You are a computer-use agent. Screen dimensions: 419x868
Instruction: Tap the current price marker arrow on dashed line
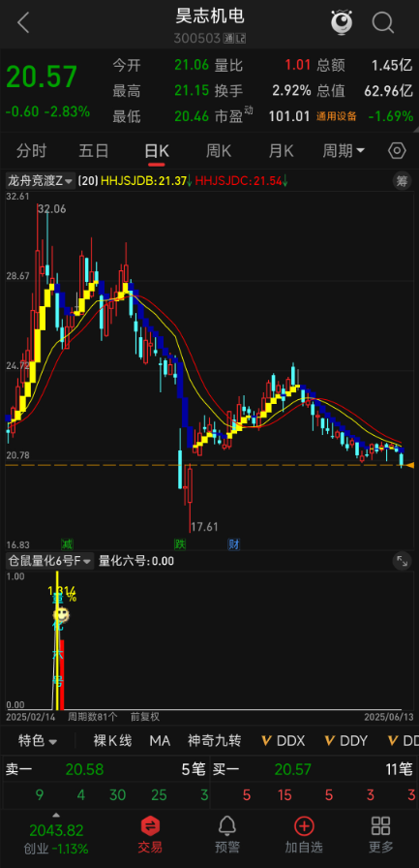point(409,466)
